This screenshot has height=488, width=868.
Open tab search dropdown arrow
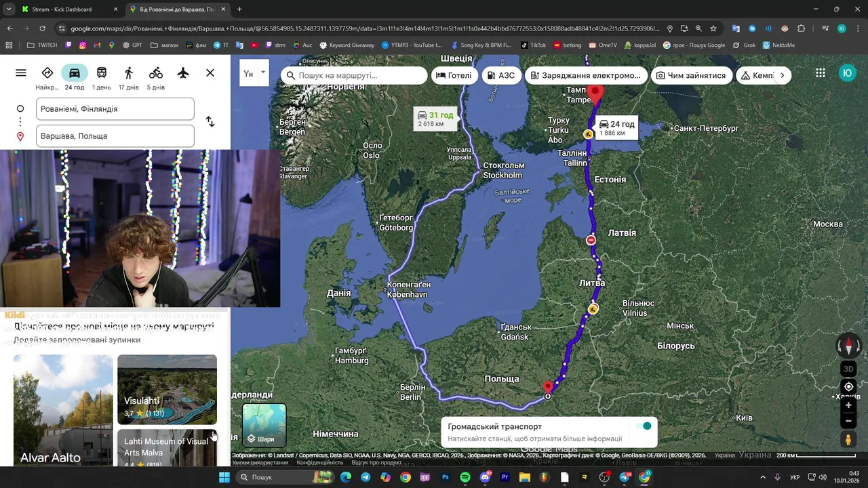7,9
